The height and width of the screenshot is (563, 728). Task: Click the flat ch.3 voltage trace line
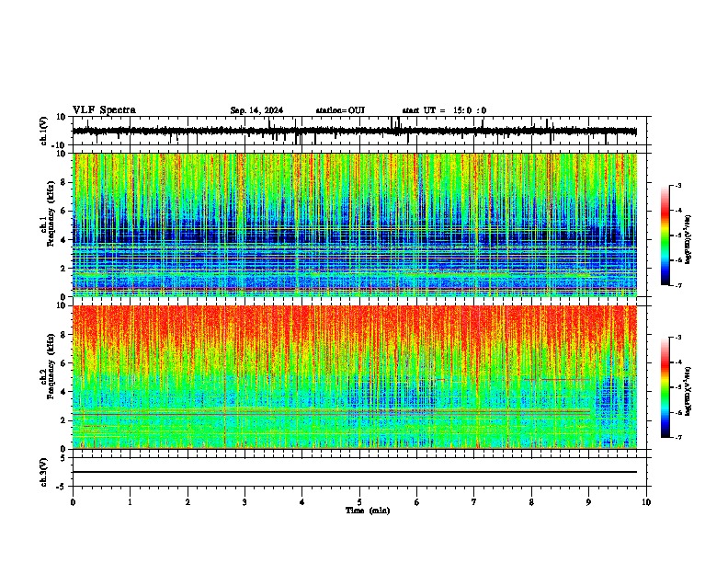355,472
